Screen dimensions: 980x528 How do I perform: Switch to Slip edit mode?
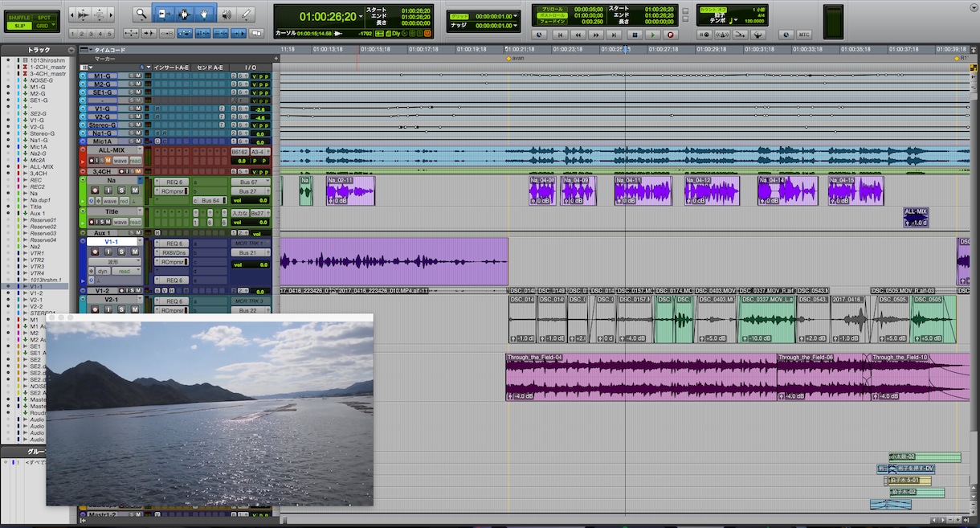pyautogui.click(x=18, y=26)
